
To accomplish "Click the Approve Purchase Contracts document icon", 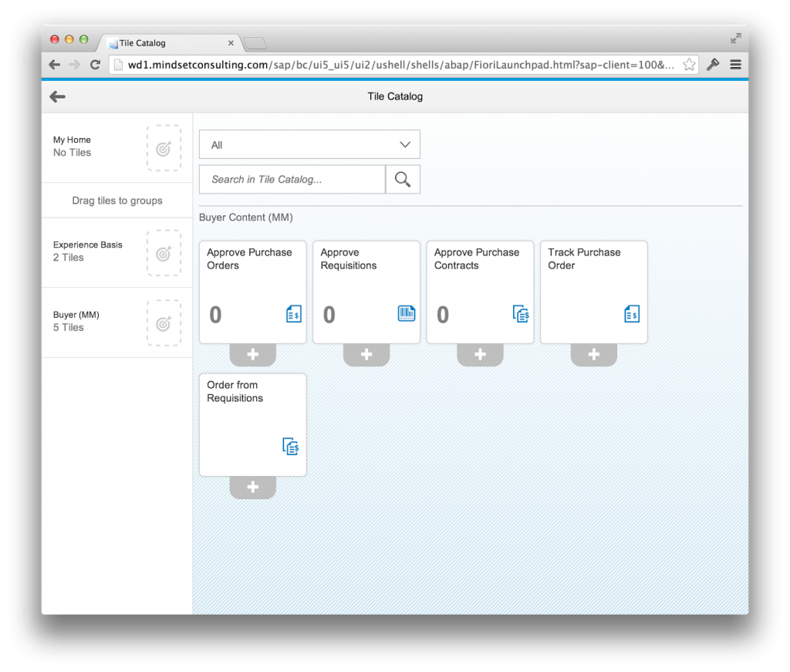I will click(521, 314).
